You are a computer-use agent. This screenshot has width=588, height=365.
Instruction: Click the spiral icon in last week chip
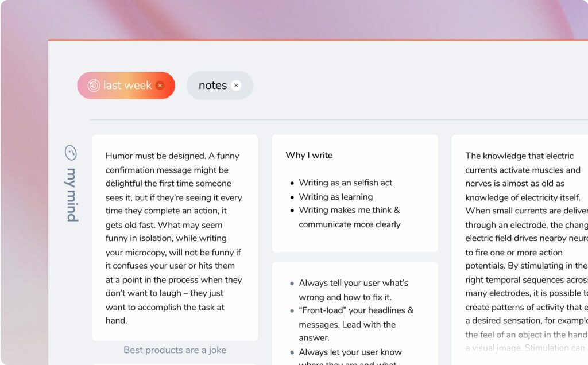click(x=94, y=86)
